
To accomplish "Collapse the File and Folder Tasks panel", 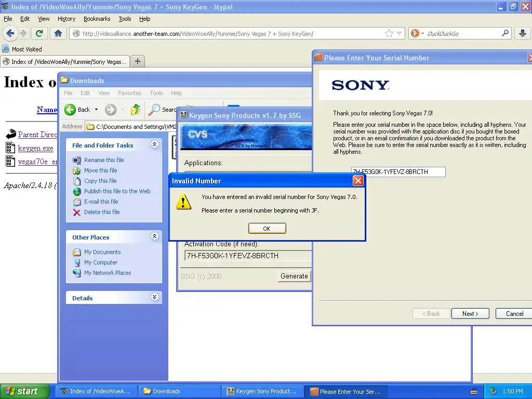I will (154, 144).
